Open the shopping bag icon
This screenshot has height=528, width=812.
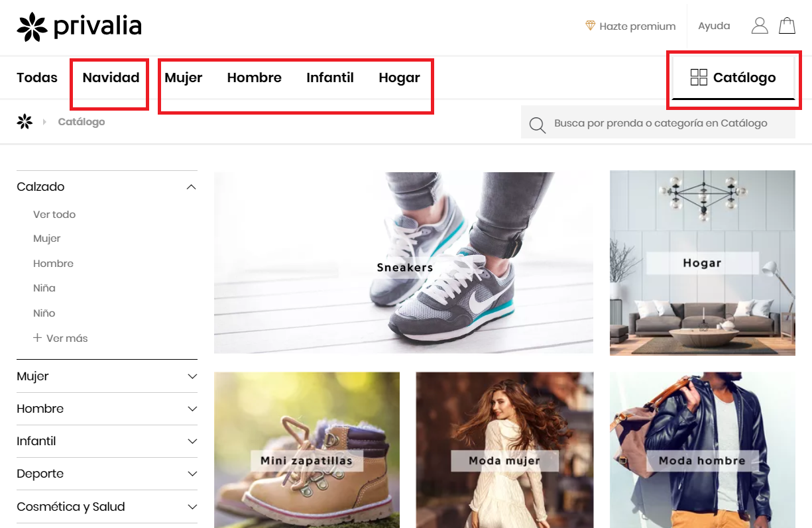[x=787, y=26]
